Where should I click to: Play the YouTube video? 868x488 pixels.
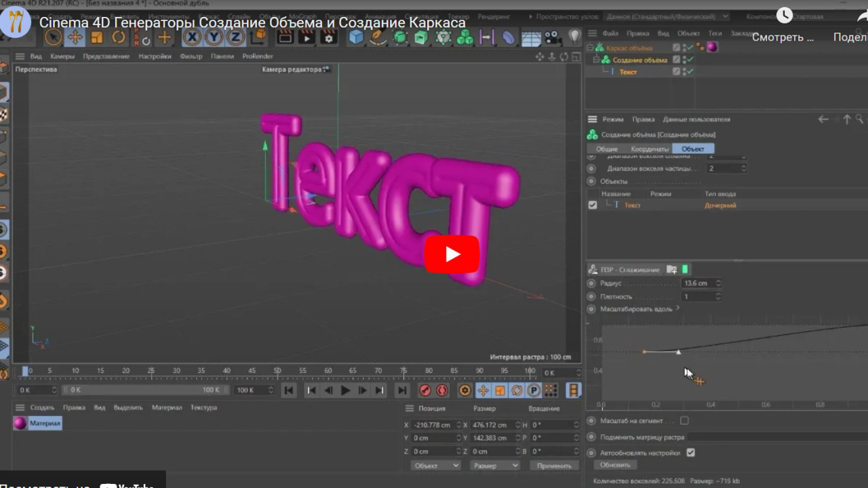coord(452,254)
